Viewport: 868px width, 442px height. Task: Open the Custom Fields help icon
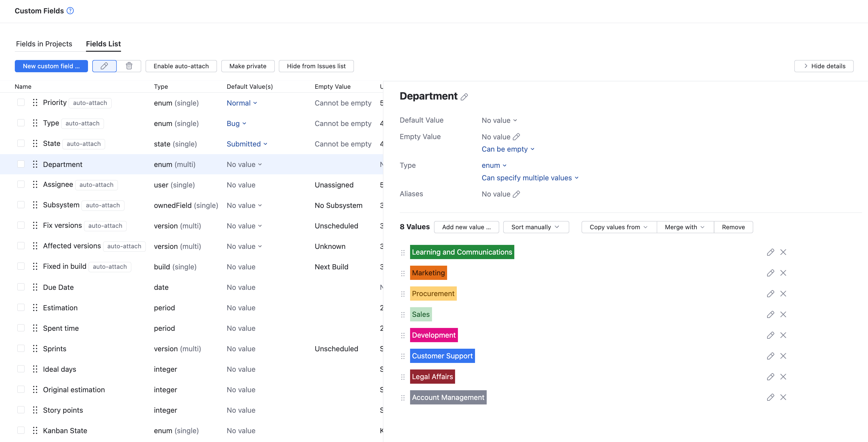[x=70, y=11]
